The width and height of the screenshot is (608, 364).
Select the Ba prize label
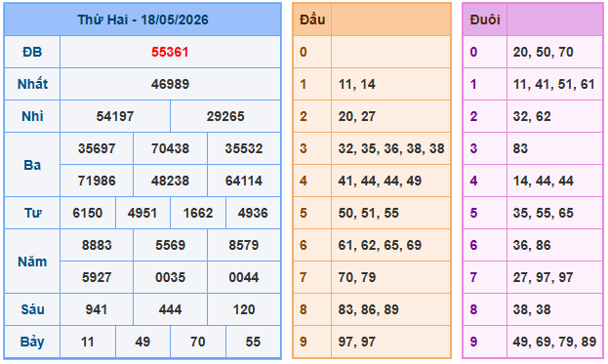pyautogui.click(x=32, y=165)
